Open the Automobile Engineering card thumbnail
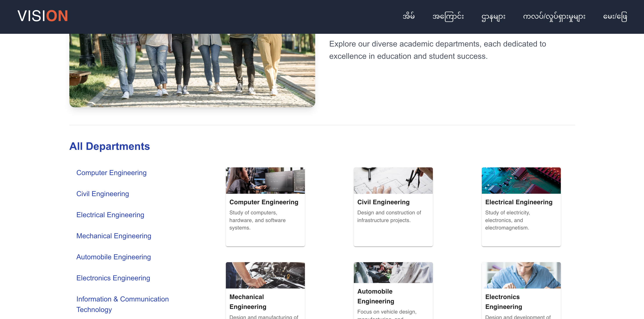The width and height of the screenshot is (644, 319). click(393, 272)
